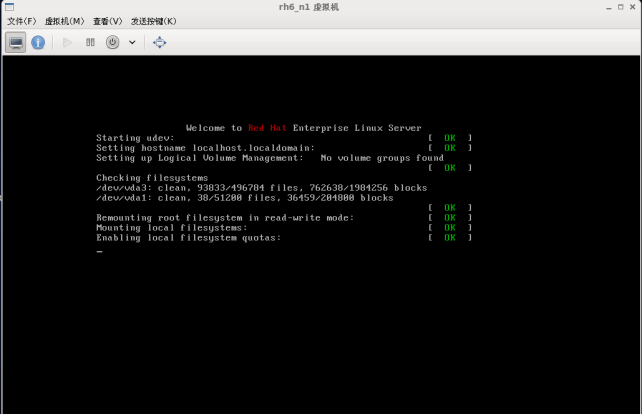Open window menu icon in title bar
642x414 pixels.
[9, 7]
